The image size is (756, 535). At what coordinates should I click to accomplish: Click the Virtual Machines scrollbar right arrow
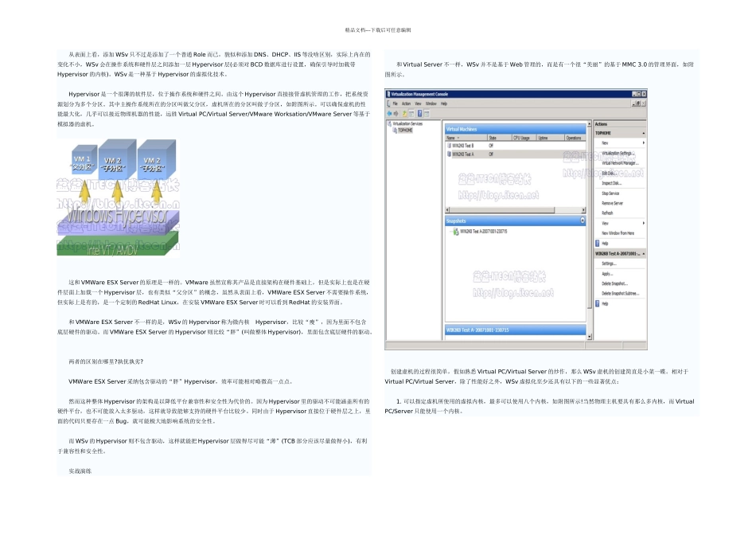tap(583, 210)
